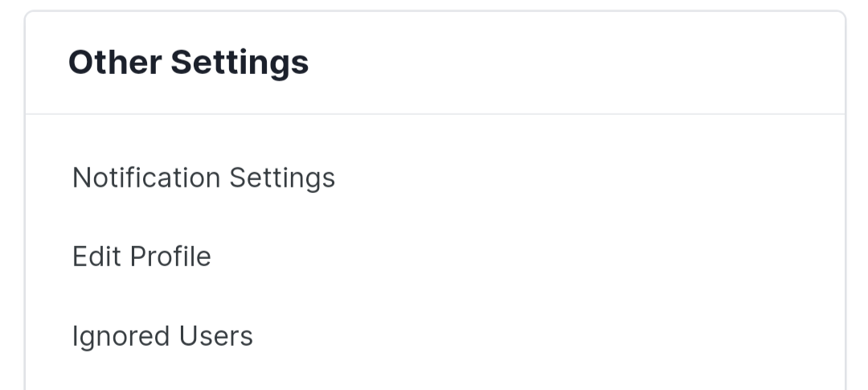This screenshot has width=868, height=390.
Task: Select Notification Settings under Other Settings
Action: click(203, 179)
